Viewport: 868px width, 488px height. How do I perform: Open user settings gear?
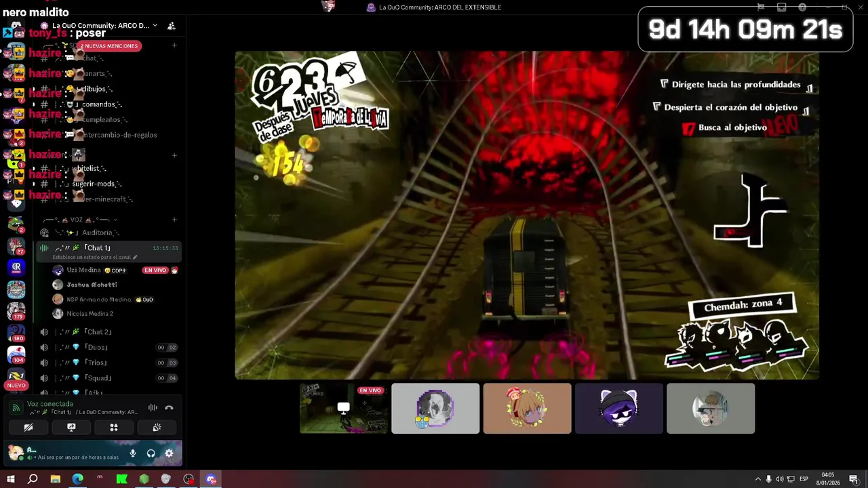(169, 453)
